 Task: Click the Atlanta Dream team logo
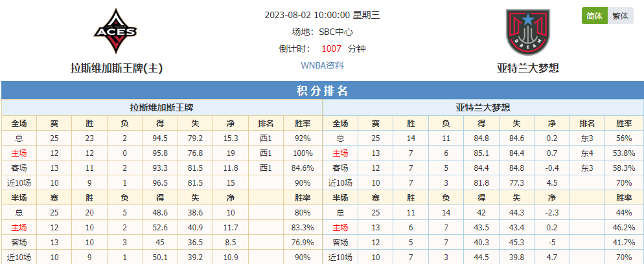[x=528, y=32]
